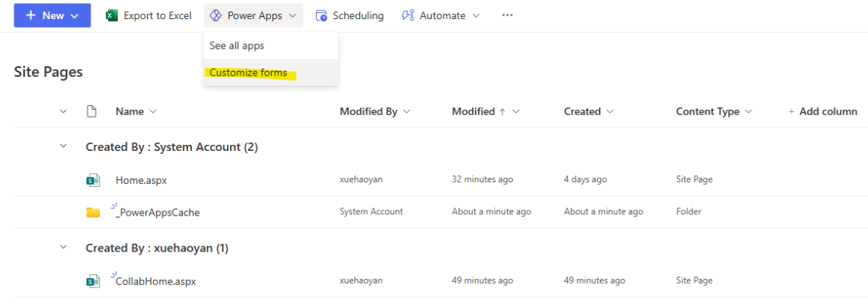This screenshot has height=308, width=868.
Task: Open the Modified By column dropdown
Action: click(x=375, y=111)
